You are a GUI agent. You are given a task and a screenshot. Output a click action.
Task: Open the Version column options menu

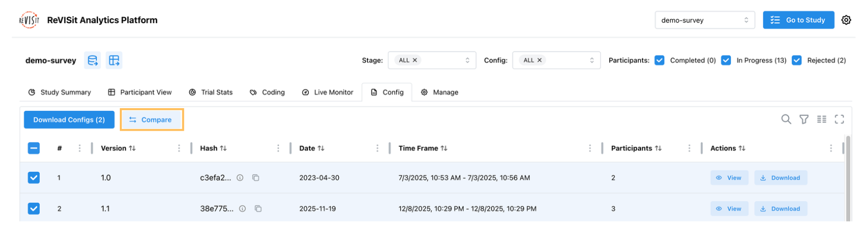coord(179,149)
